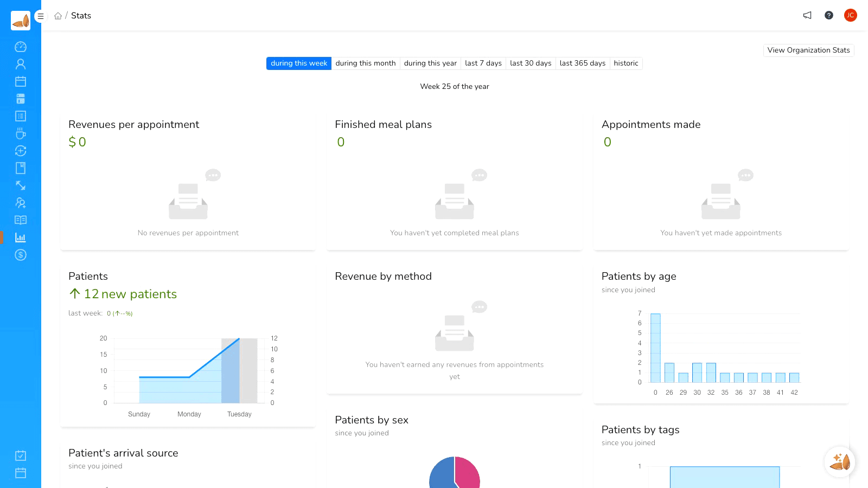Click 'Week 25 of the year' text

click(455, 87)
